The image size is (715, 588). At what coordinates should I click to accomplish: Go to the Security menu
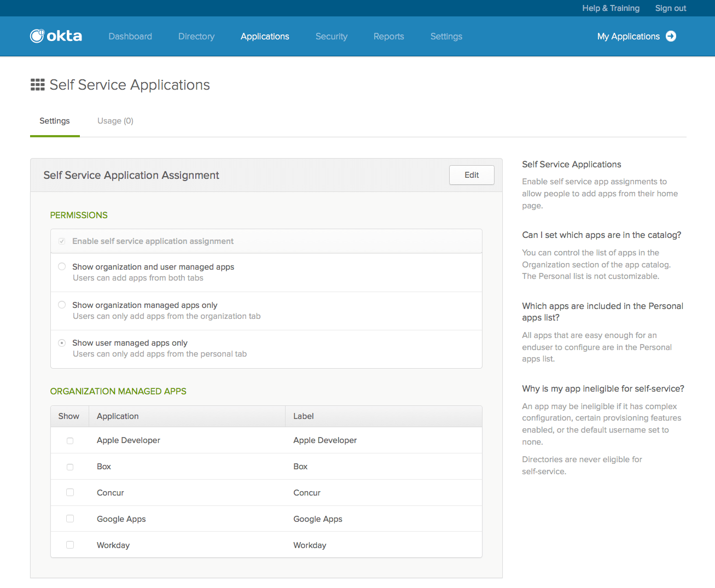tap(331, 37)
